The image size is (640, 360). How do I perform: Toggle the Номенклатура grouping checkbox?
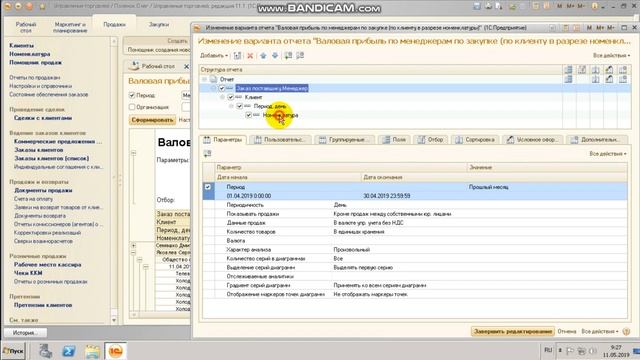(x=249, y=115)
